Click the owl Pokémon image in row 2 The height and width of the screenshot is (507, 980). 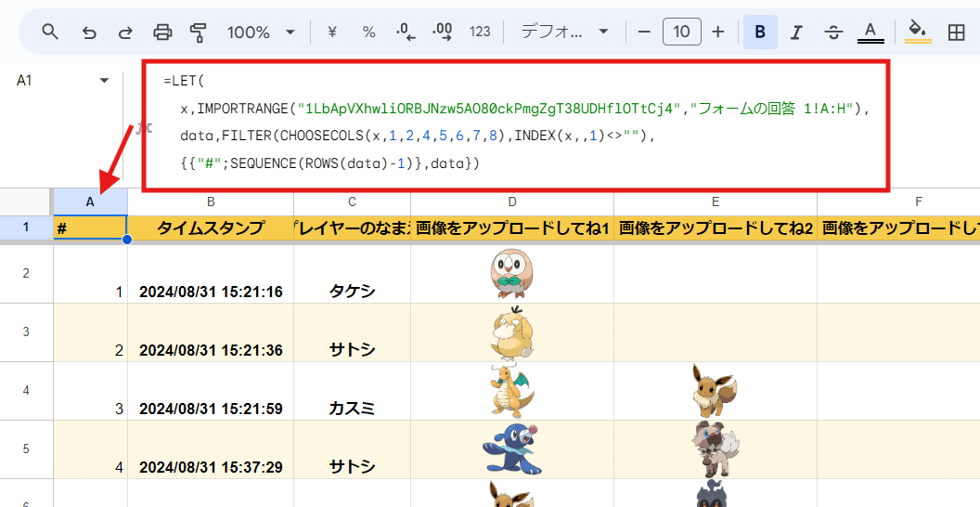pyautogui.click(x=512, y=274)
